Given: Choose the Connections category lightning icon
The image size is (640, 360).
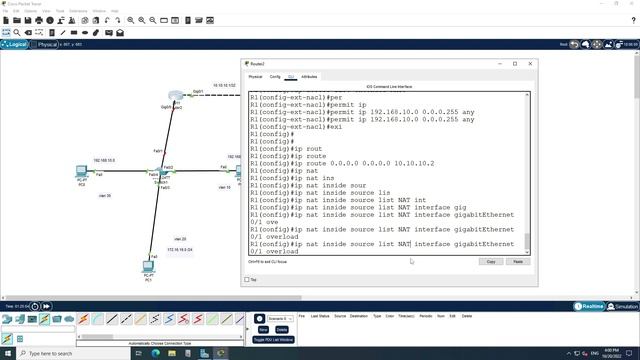Looking at the screenshot, I should coord(44,319).
